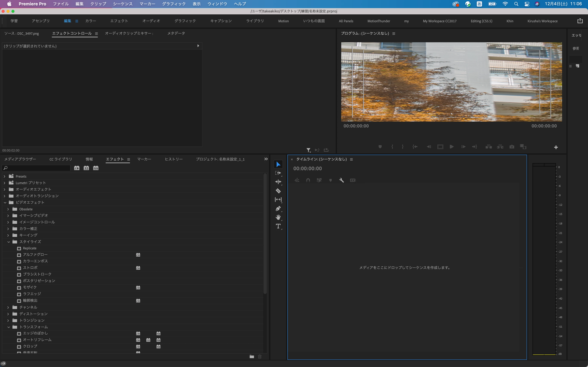The width and height of the screenshot is (588, 367).
Task: Click the new custom bin folder icon
Action: (x=252, y=357)
